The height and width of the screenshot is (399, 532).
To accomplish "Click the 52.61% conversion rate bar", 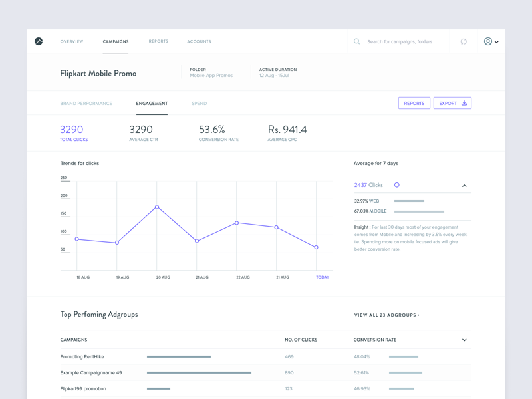I will [x=406, y=372].
